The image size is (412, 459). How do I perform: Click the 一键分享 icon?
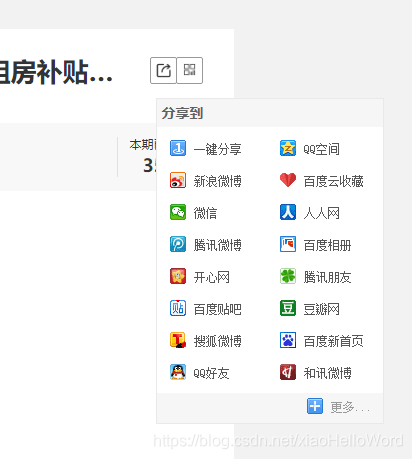click(x=178, y=148)
